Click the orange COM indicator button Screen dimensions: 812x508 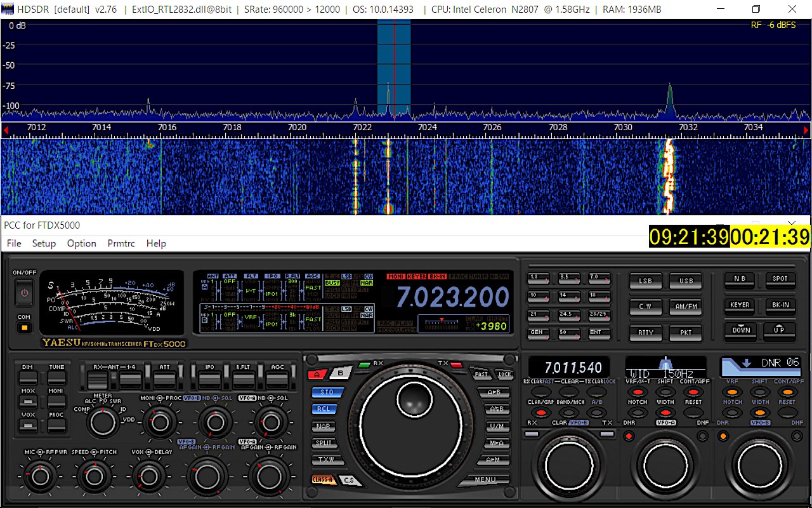click(x=24, y=328)
